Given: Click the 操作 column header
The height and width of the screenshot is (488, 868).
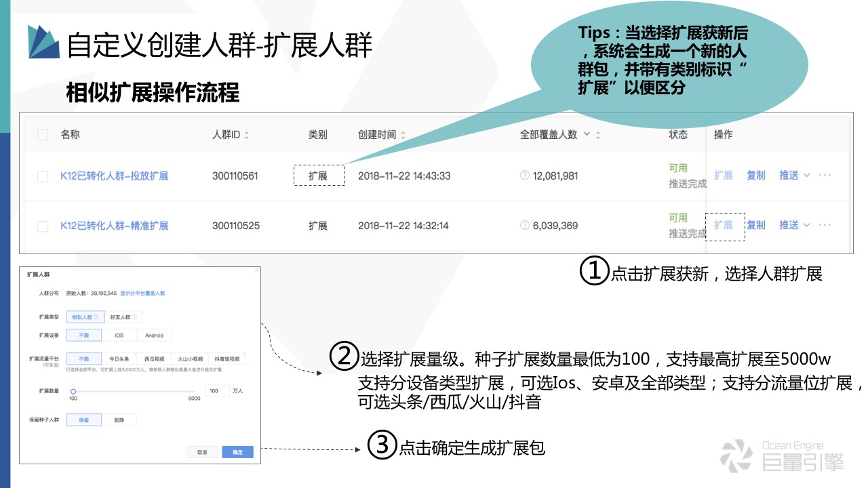Looking at the screenshot, I should pyautogui.click(x=724, y=135).
